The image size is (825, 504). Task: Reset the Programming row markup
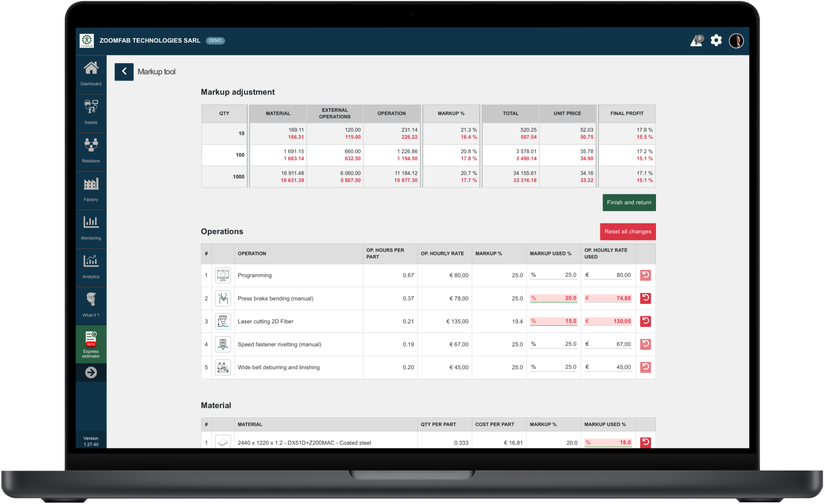tap(645, 275)
